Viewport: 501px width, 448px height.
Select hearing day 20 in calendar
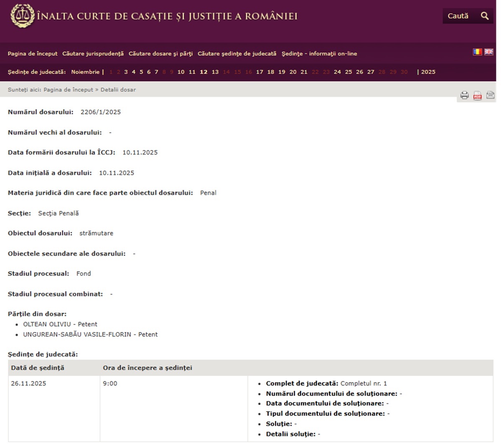click(293, 72)
